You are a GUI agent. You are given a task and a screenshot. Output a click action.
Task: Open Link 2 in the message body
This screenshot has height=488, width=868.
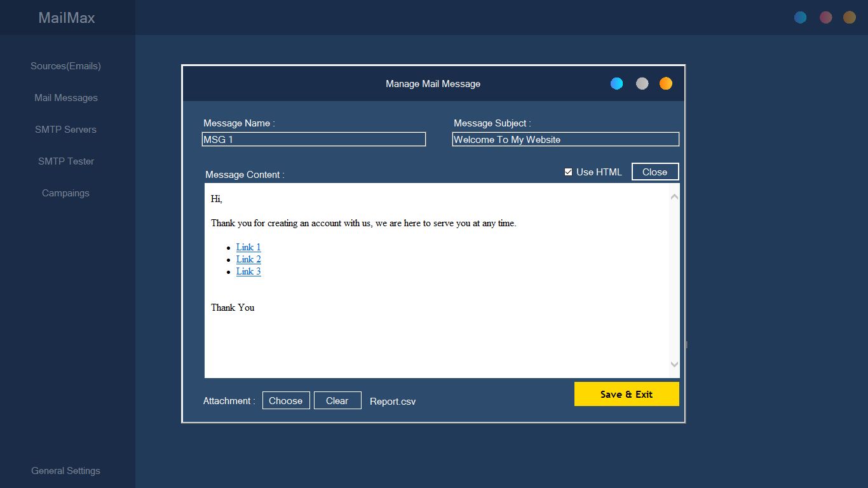pos(248,259)
